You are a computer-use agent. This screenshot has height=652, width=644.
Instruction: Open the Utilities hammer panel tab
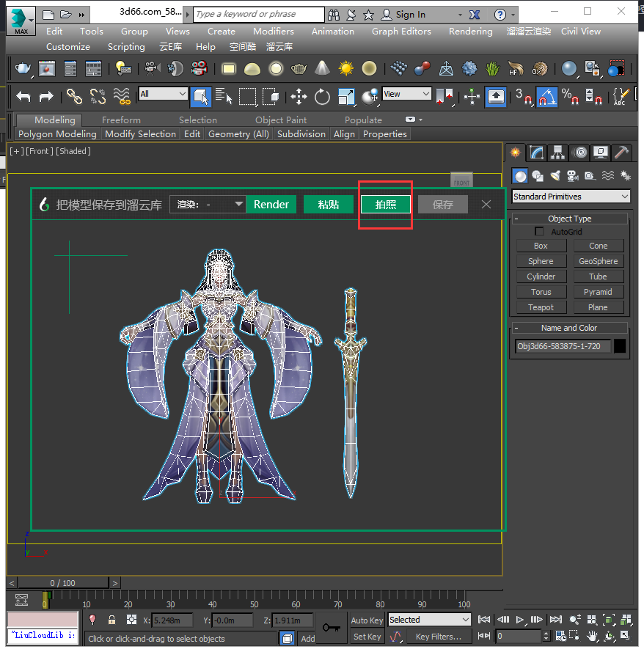621,153
